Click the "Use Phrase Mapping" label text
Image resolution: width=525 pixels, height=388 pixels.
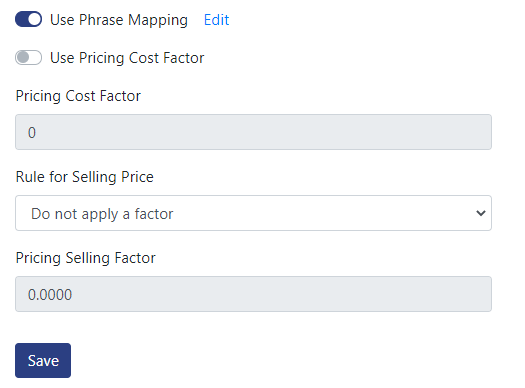(x=119, y=20)
